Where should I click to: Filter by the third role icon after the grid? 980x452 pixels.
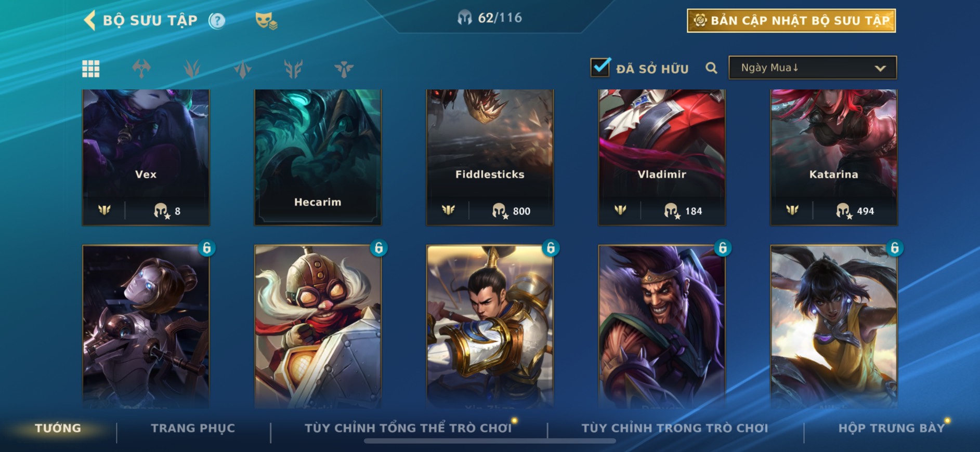coord(243,69)
